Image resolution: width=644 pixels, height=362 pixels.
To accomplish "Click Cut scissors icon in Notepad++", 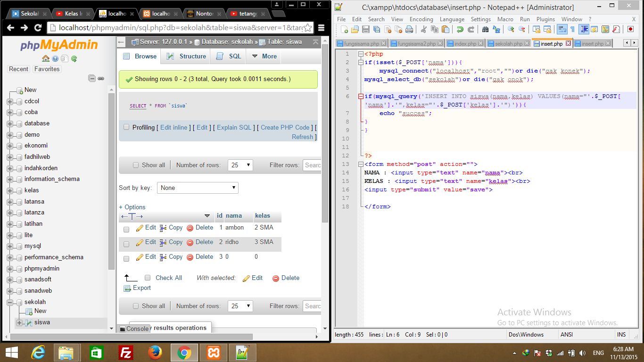I will tap(424, 29).
